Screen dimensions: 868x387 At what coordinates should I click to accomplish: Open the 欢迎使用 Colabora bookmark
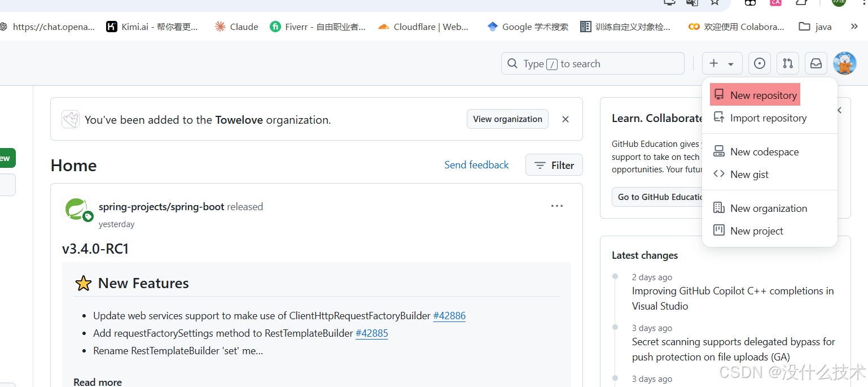point(737,27)
